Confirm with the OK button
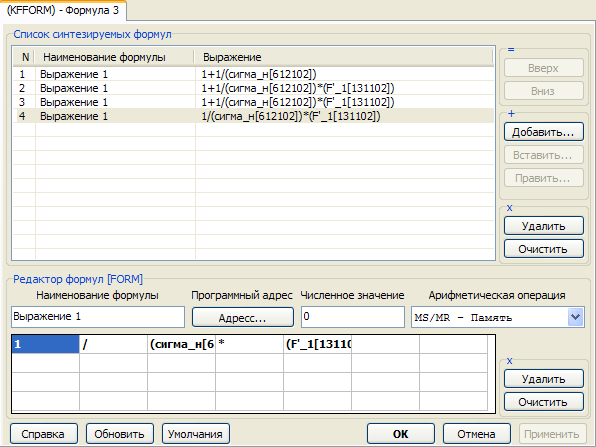 (x=401, y=434)
